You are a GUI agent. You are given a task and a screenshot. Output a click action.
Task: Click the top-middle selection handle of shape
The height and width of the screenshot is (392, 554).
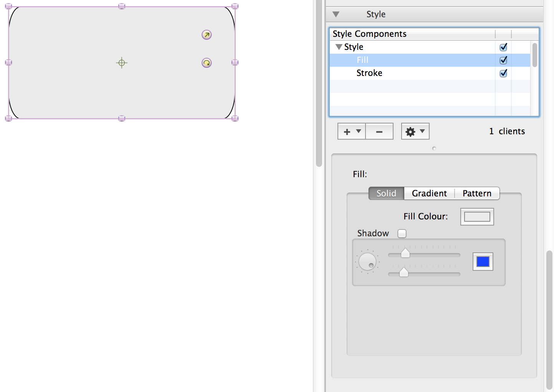coord(122,7)
